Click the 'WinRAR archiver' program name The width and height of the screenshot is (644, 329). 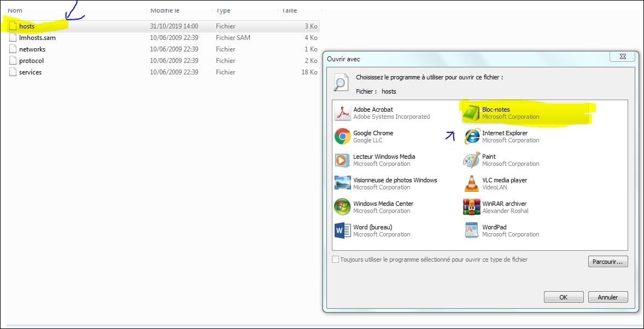click(x=504, y=204)
